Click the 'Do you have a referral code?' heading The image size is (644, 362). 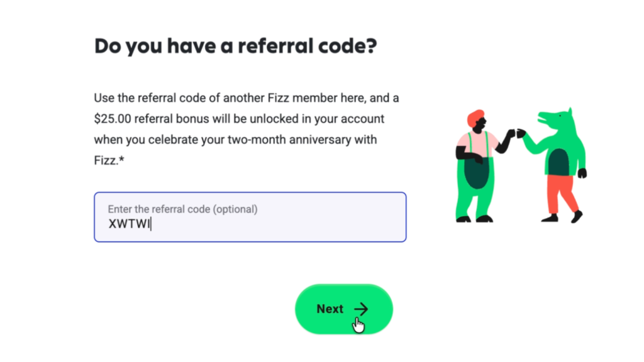click(235, 47)
